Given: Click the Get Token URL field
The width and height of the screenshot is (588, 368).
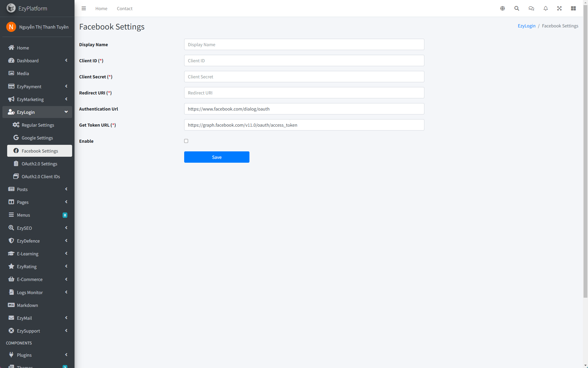Looking at the screenshot, I should click(x=304, y=125).
